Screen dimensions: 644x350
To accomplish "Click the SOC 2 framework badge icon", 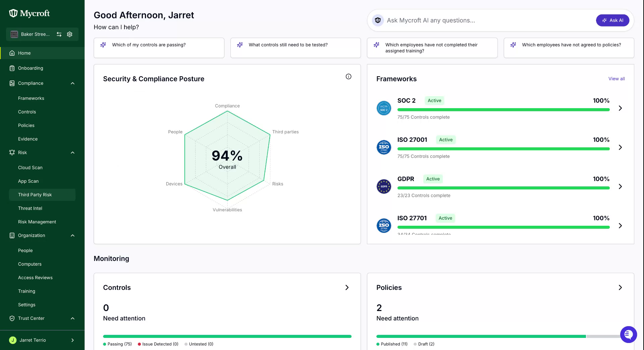I will click(384, 108).
